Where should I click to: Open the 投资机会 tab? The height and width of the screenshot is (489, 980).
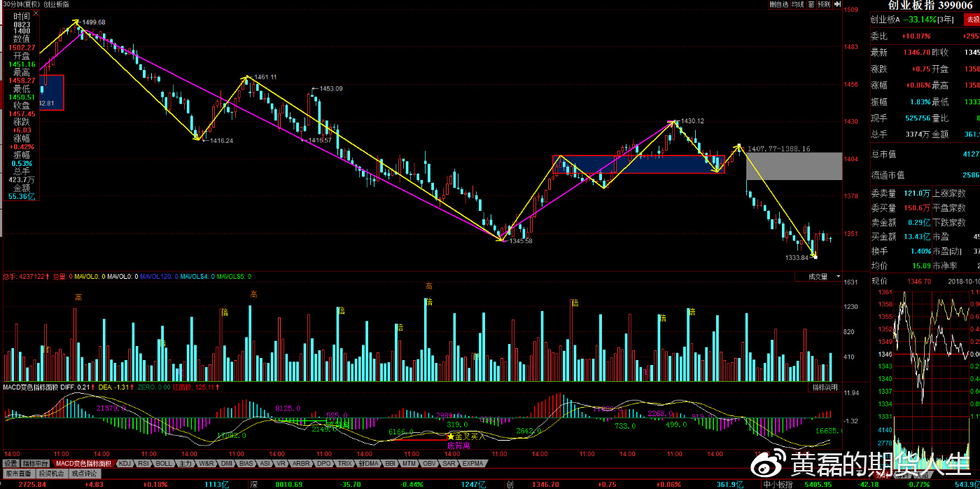coord(51,474)
